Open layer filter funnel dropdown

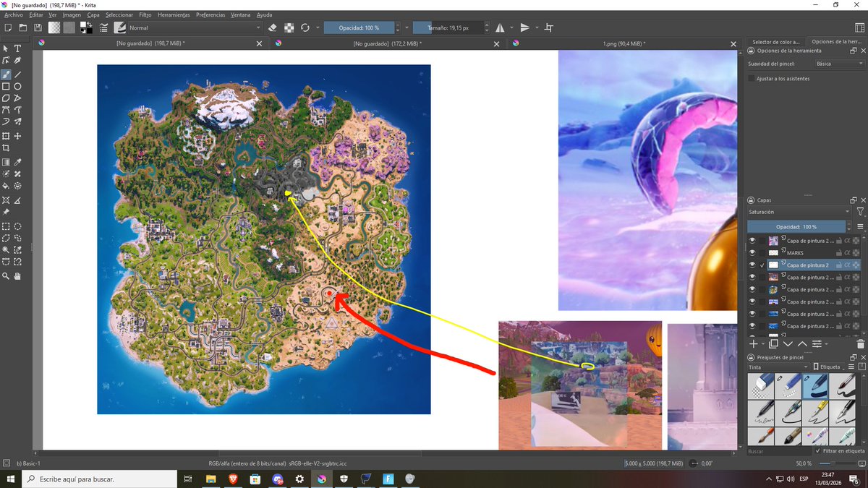(x=859, y=212)
